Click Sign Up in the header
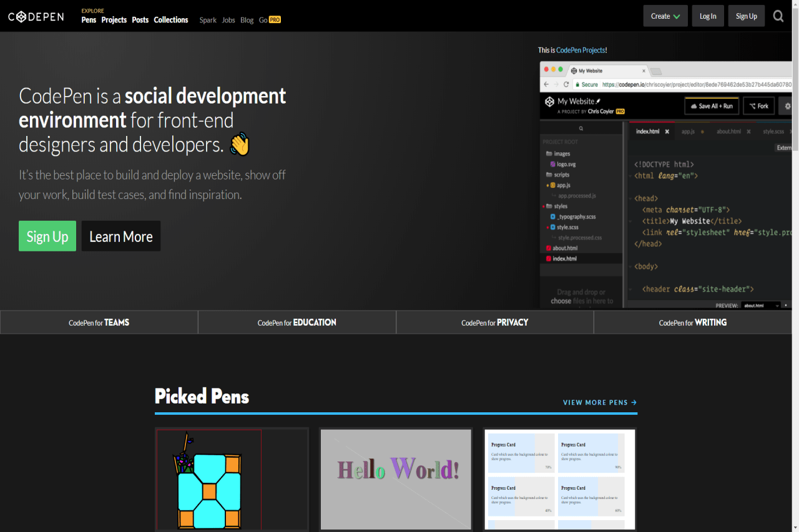799x532 pixels. tap(746, 16)
